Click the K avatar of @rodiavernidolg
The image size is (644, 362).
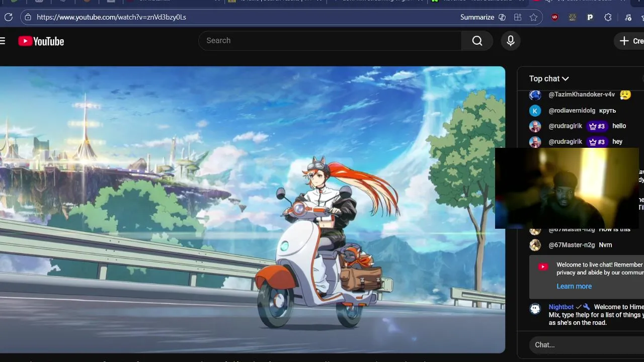[535, 111]
